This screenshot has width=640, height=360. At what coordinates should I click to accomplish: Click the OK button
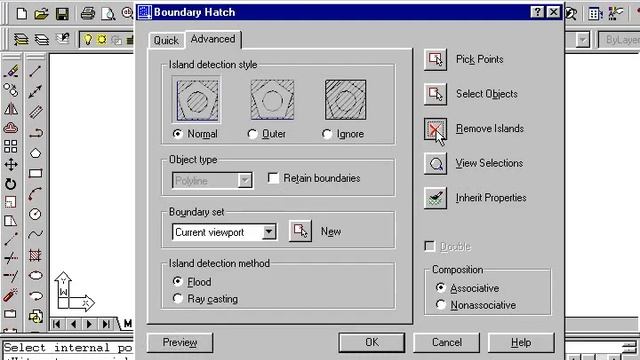tap(372, 342)
